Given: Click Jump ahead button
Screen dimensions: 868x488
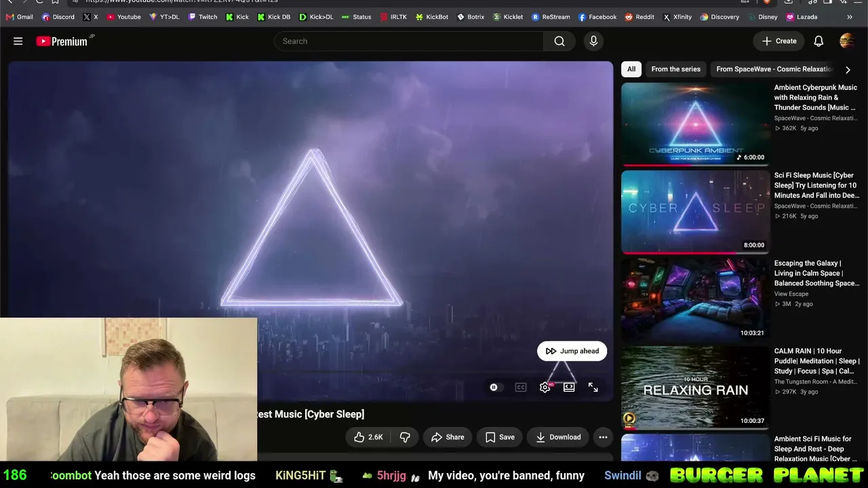Looking at the screenshot, I should point(572,351).
